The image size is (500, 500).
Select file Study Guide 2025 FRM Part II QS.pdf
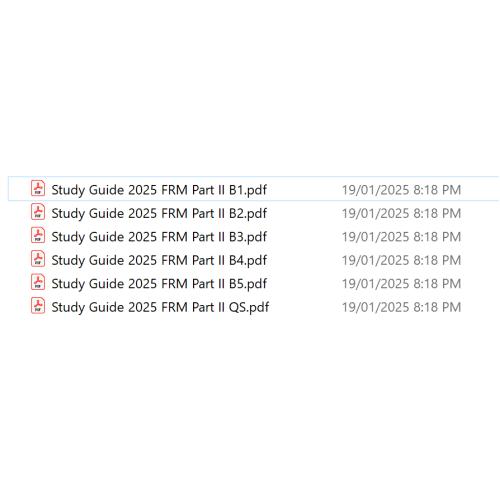tap(160, 307)
